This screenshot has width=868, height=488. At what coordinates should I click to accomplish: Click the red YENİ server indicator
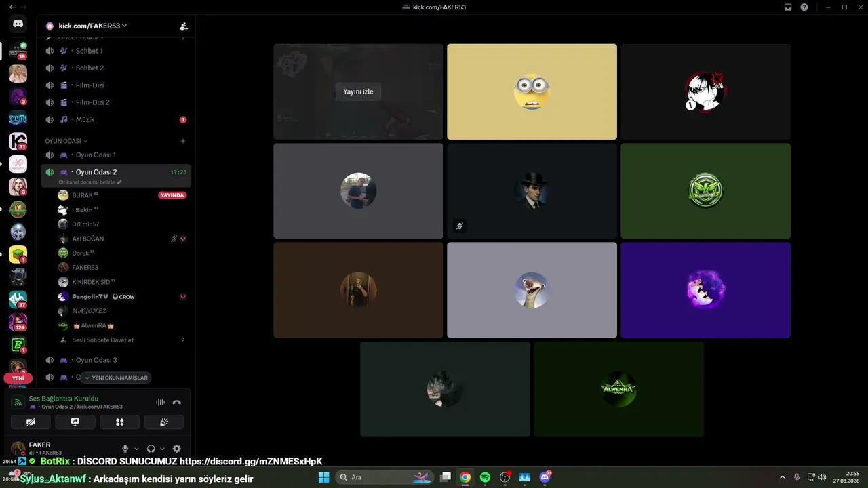pos(18,378)
